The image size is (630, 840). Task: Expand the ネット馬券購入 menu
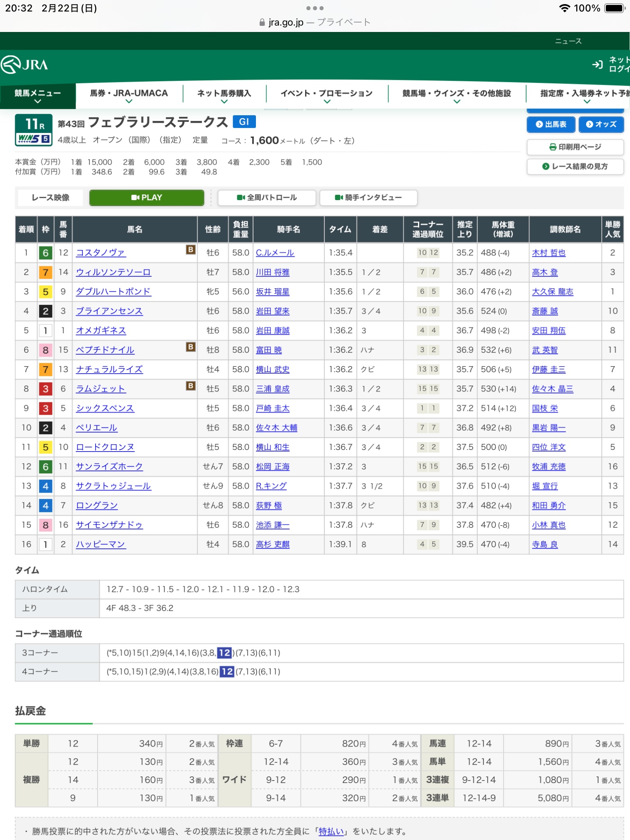pyautogui.click(x=224, y=96)
